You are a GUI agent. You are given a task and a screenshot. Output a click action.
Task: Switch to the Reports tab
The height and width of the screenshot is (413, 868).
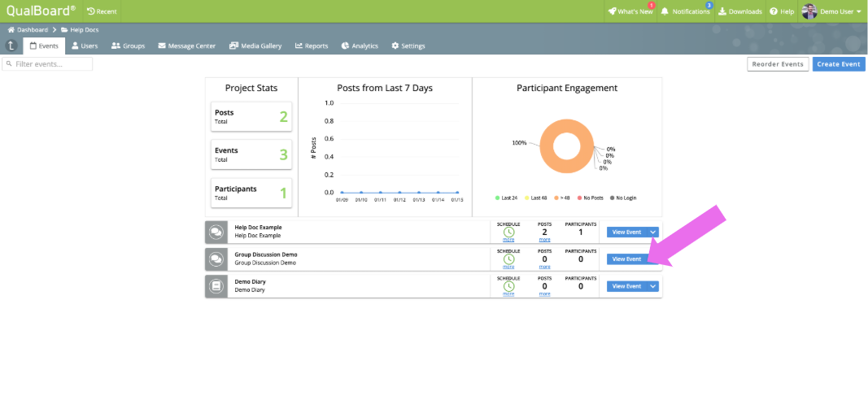(x=311, y=46)
